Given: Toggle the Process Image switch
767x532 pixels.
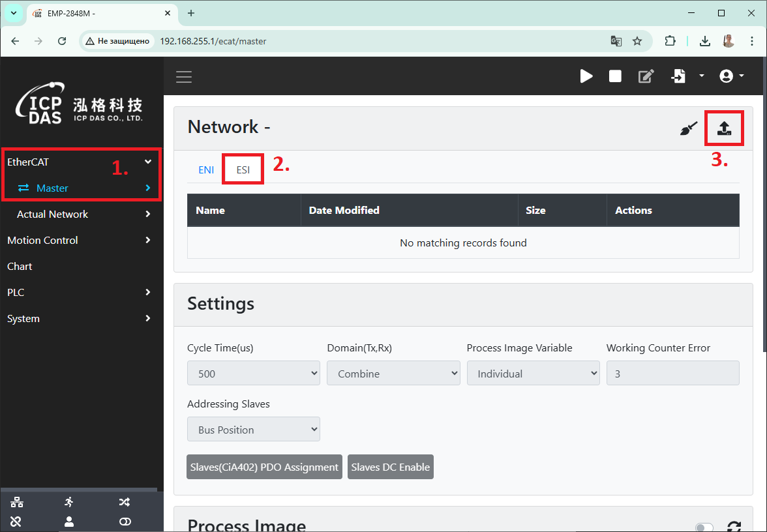Looking at the screenshot, I should click(x=704, y=527).
